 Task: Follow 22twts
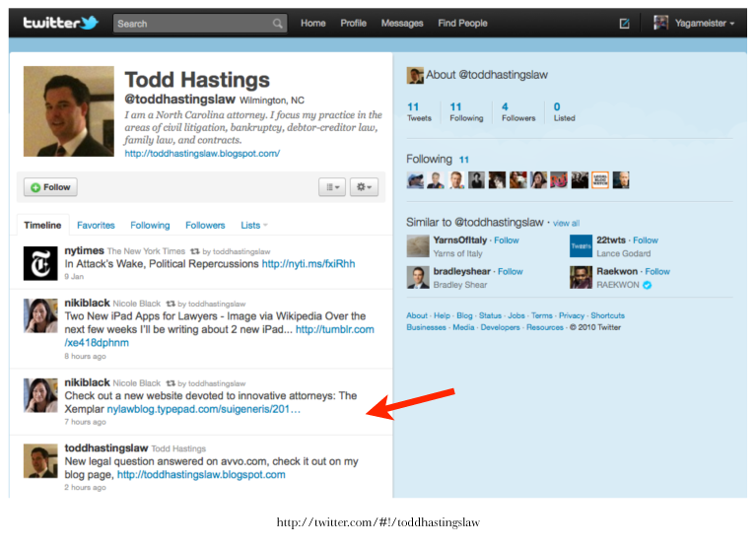tap(645, 240)
